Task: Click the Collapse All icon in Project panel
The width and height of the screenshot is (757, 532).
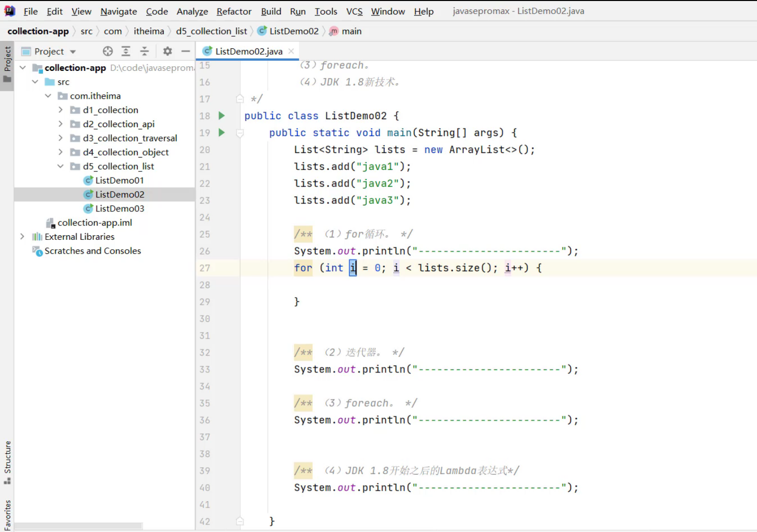Action: [x=144, y=51]
